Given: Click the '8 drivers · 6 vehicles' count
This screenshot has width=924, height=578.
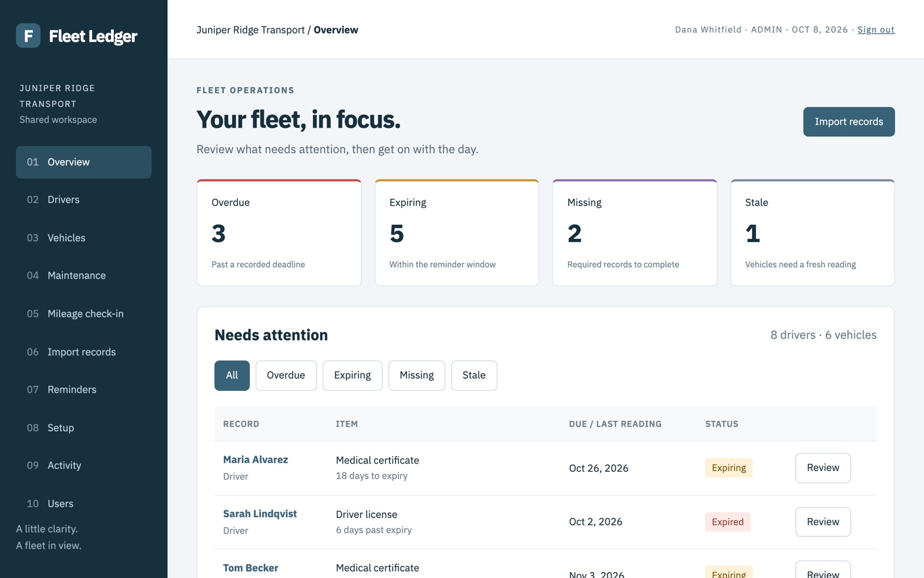Looking at the screenshot, I should click(824, 335).
